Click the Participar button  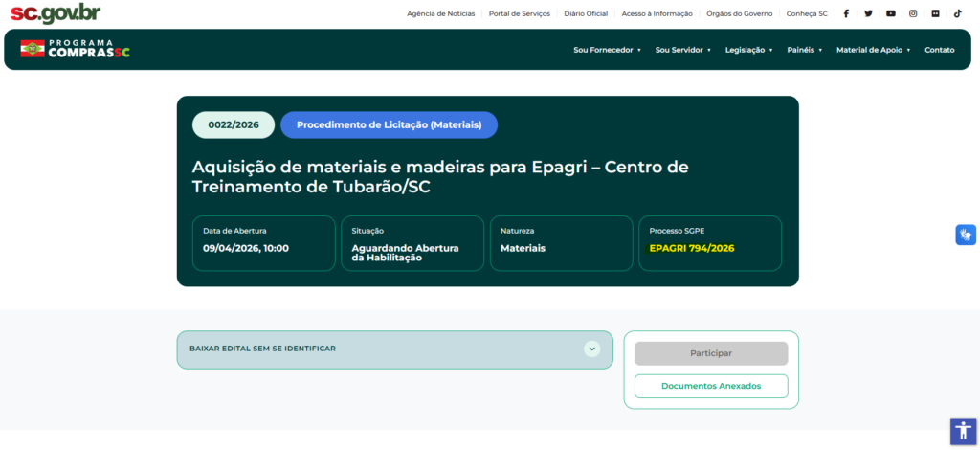point(711,353)
